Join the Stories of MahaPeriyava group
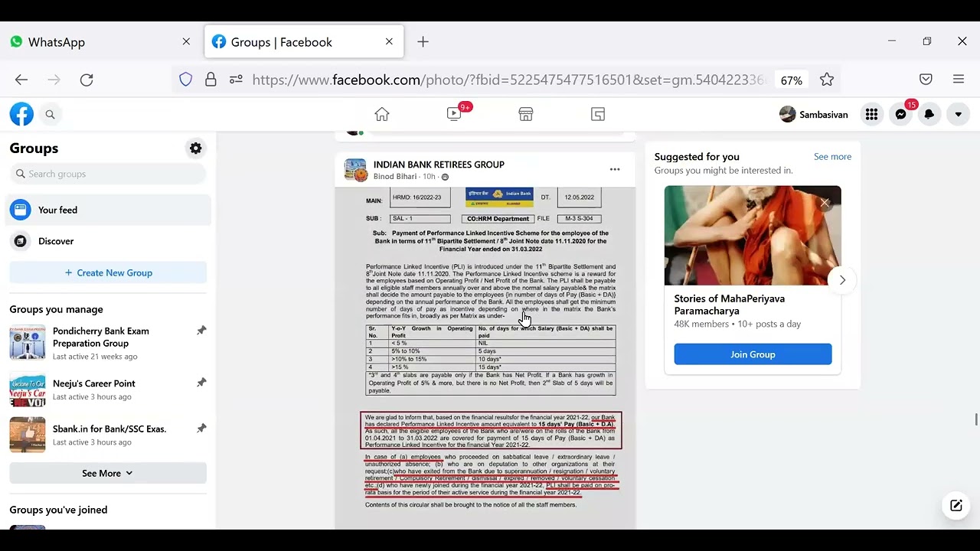This screenshot has width=980, height=551. coord(753,354)
